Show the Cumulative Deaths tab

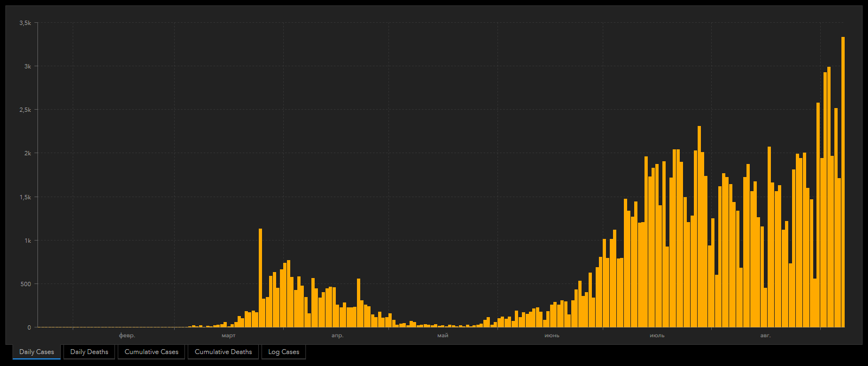[223, 352]
